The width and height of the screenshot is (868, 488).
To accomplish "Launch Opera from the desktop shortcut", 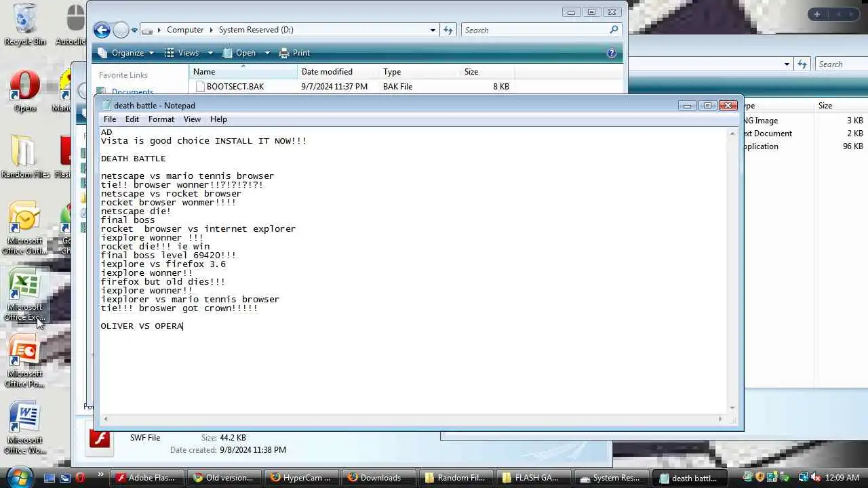I will tap(25, 91).
